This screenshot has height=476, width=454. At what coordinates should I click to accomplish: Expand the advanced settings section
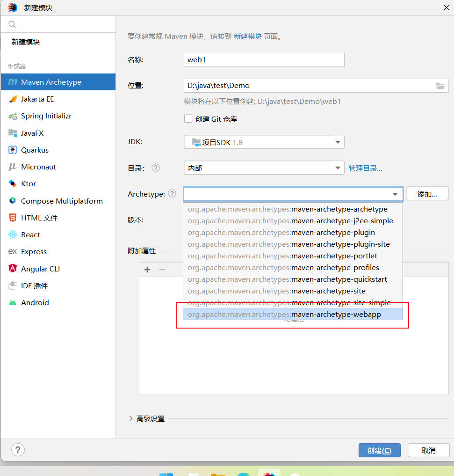pos(131,418)
